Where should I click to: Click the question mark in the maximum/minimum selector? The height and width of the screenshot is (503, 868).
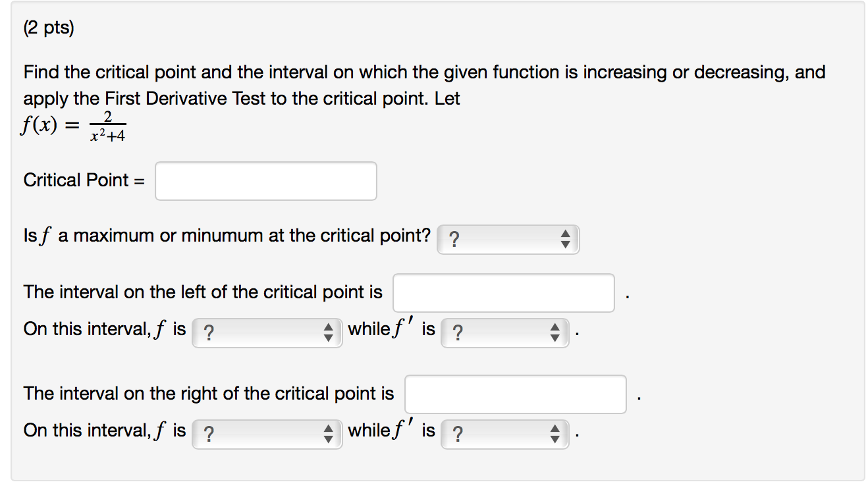coord(454,239)
